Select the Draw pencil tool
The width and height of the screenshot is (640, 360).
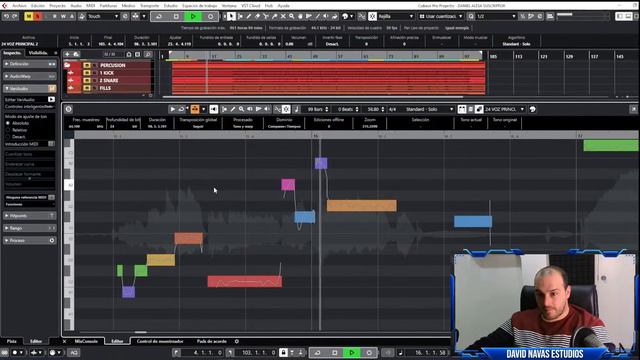point(249,16)
